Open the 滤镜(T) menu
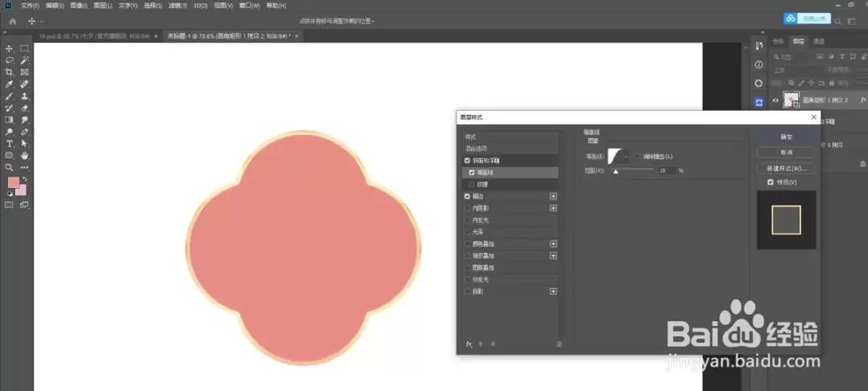The image size is (868, 391). tap(178, 6)
